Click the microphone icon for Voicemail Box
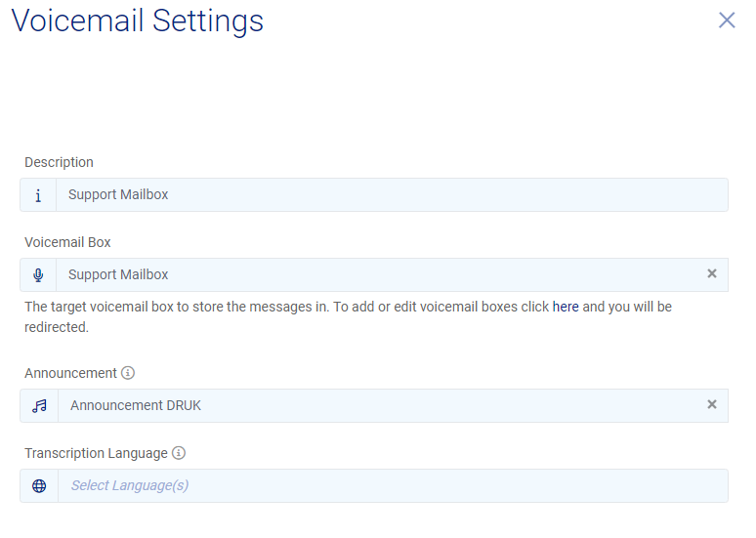 pos(38,275)
